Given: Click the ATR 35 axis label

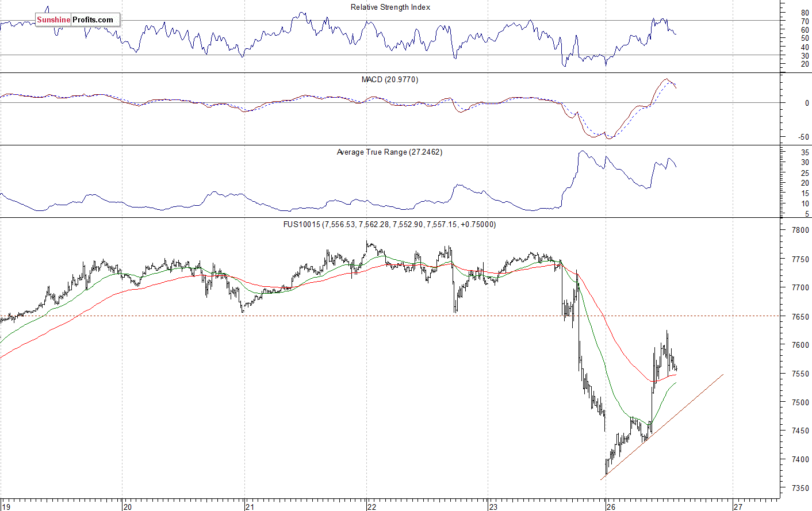Looking at the screenshot, I should pyautogui.click(x=805, y=153).
